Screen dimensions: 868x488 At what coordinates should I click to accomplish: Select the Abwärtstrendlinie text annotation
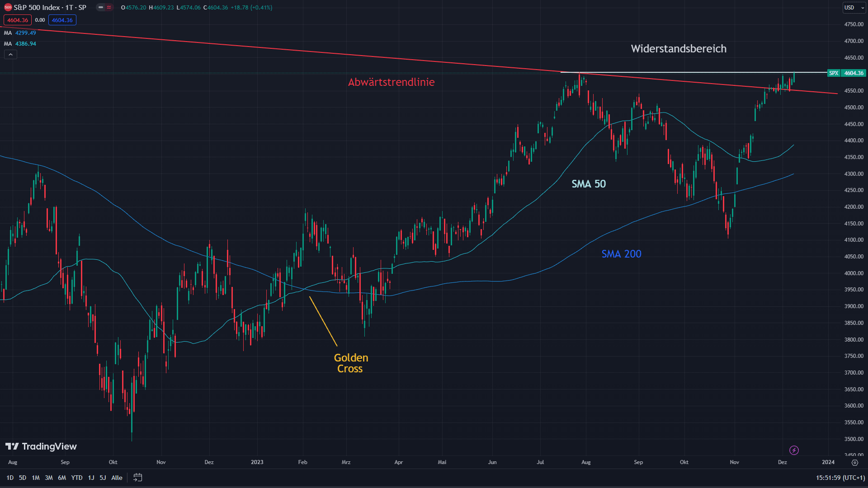pos(392,82)
